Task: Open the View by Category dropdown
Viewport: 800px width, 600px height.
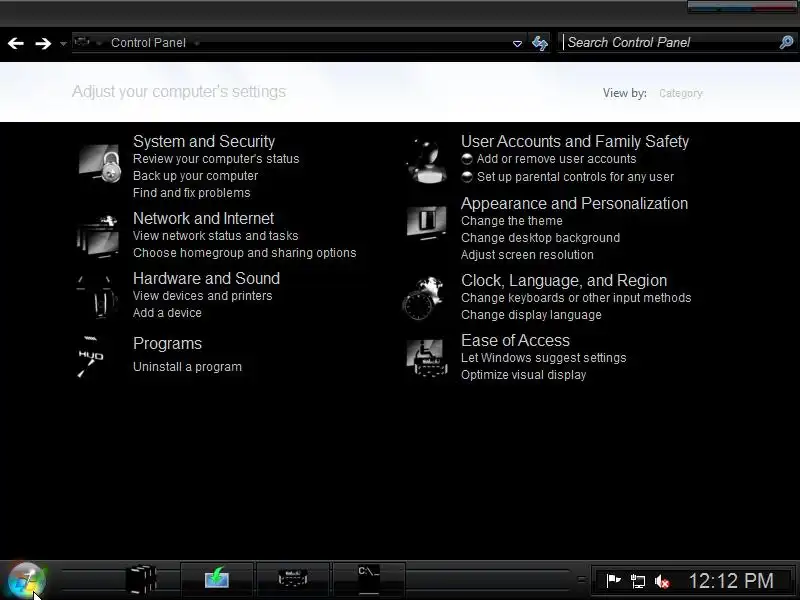Action: click(681, 93)
